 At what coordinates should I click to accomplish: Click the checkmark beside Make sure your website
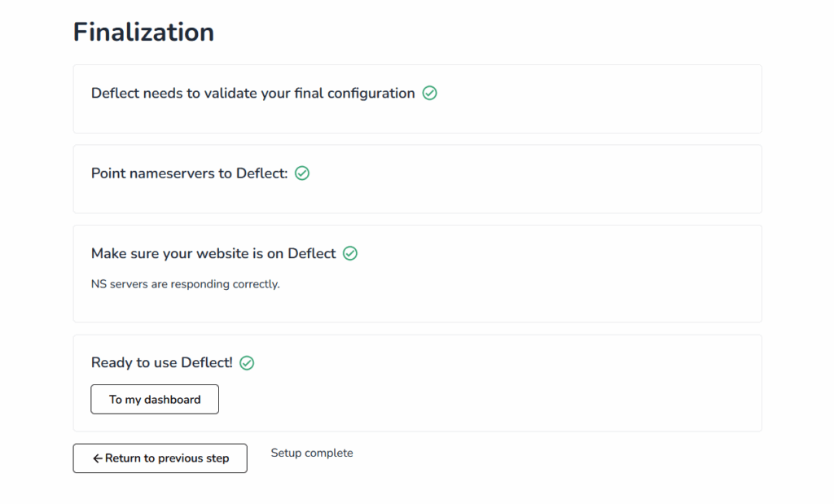(x=350, y=253)
